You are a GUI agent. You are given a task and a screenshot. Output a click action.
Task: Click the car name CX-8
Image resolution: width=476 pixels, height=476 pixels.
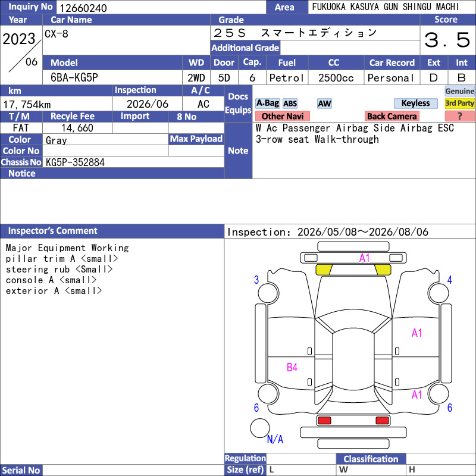click(57, 34)
